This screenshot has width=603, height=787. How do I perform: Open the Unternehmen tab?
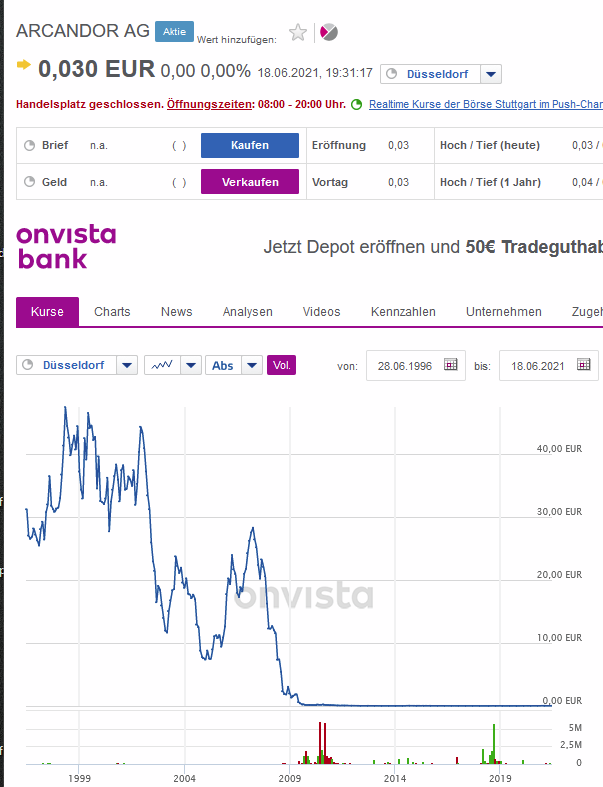click(x=504, y=312)
